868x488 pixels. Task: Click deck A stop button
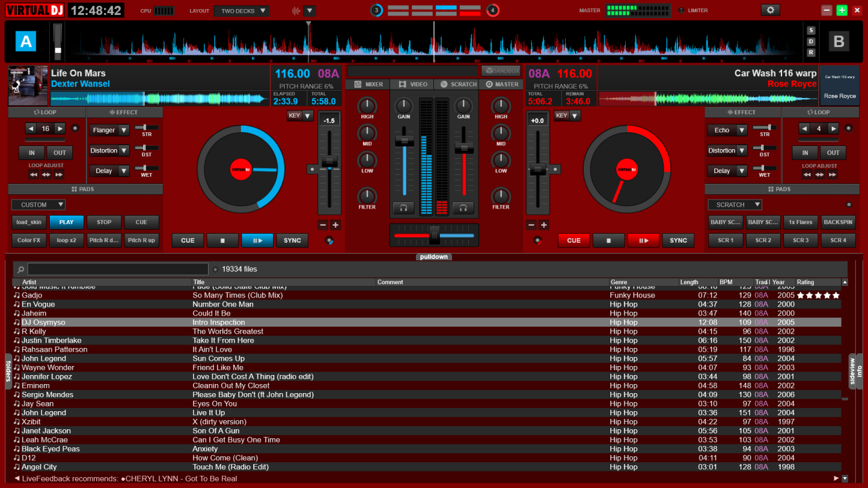(223, 240)
